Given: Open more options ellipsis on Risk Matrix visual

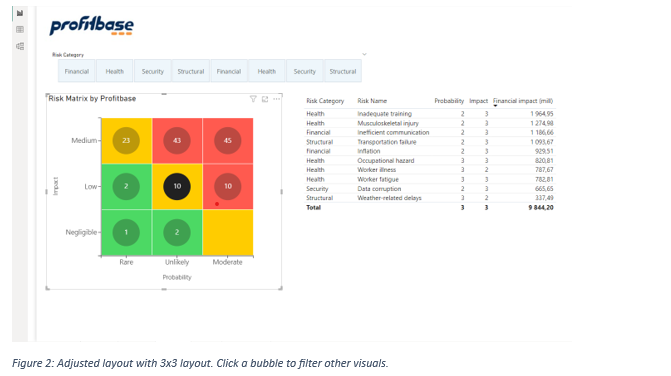Looking at the screenshot, I should click(277, 99).
